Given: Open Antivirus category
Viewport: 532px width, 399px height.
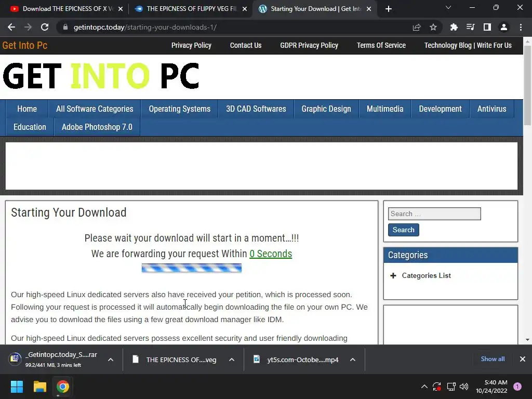Looking at the screenshot, I should tap(491, 109).
